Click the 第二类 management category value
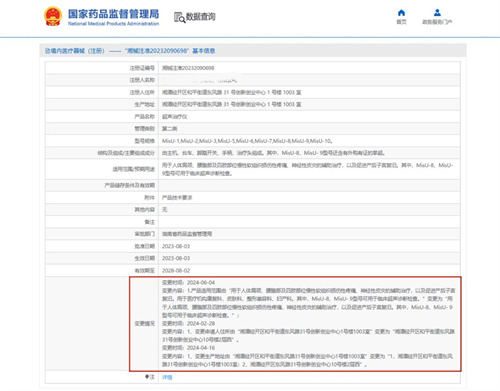Screen dimensions: 500x391 pyautogui.click(x=169, y=129)
